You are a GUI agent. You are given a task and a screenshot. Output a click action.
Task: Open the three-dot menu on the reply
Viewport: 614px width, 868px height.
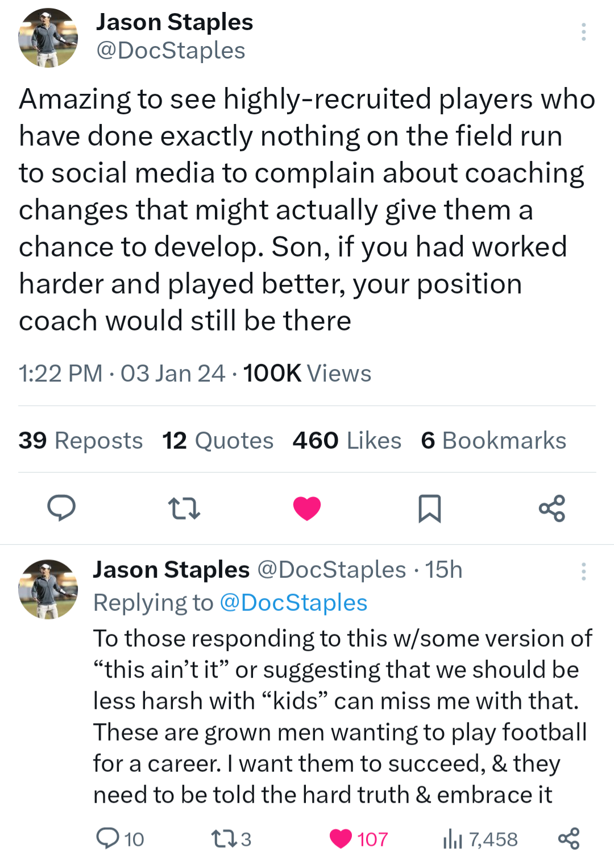tap(584, 571)
